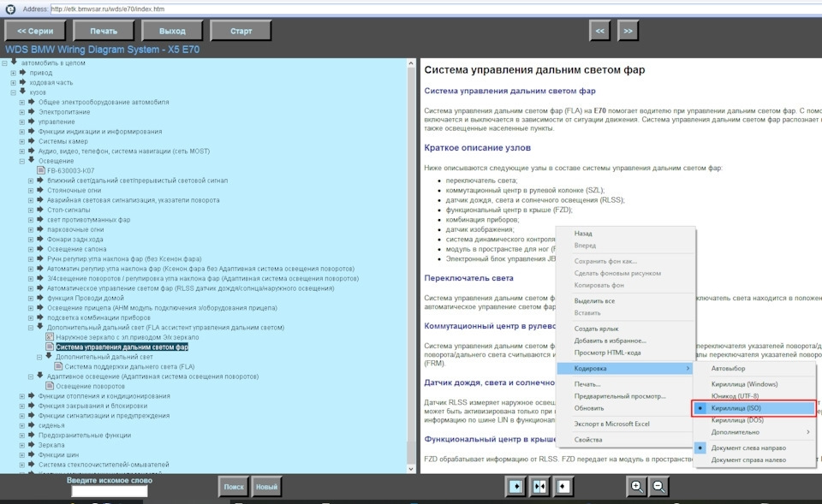Select Система управления дальним светом фар tree item
Image resolution: width=822 pixels, height=504 pixels.
click(122, 347)
